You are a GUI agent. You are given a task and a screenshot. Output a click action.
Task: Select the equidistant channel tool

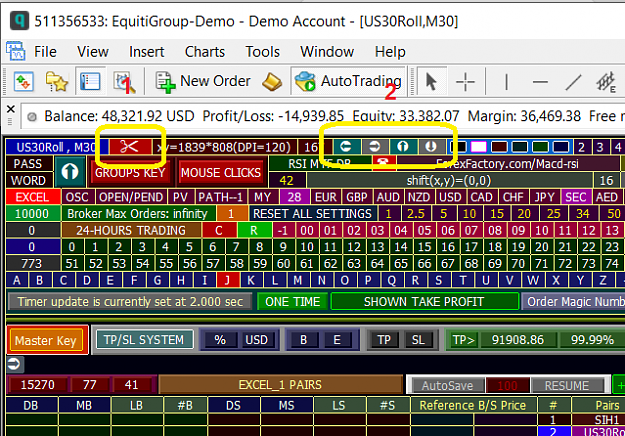click(606, 82)
